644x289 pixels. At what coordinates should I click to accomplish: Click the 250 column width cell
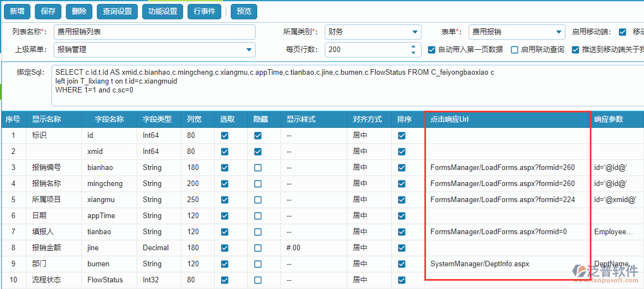198,199
